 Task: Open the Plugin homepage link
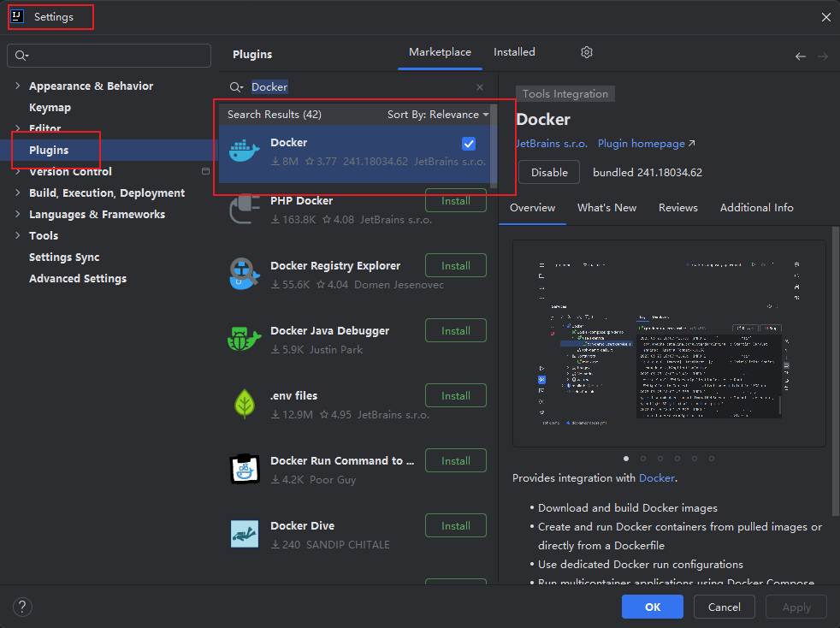point(646,144)
